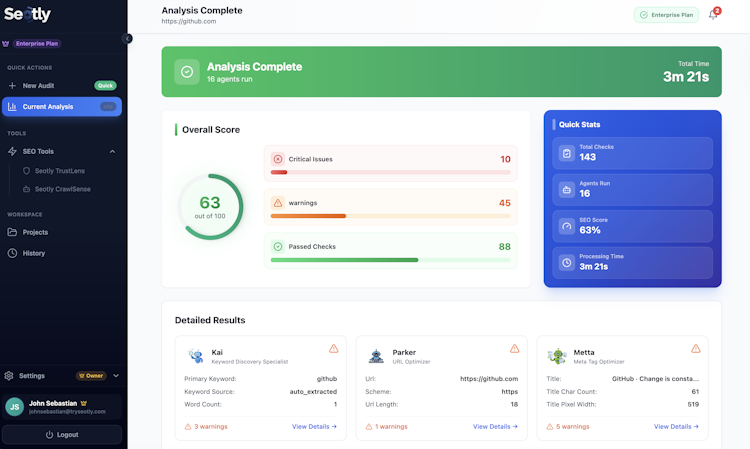This screenshot has width=750, height=449.
Task: Open John Sebastian's profile name
Action: [x=53, y=403]
